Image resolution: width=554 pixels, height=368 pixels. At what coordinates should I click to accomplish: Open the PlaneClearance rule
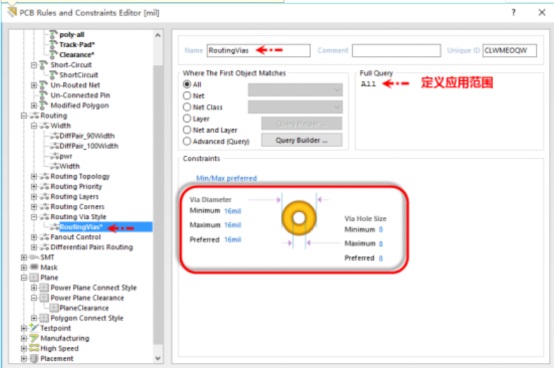[84, 308]
